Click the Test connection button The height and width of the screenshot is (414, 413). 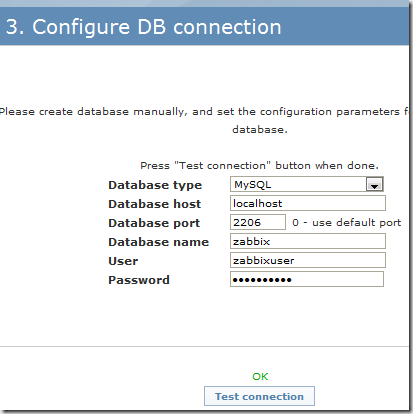pyautogui.click(x=259, y=396)
